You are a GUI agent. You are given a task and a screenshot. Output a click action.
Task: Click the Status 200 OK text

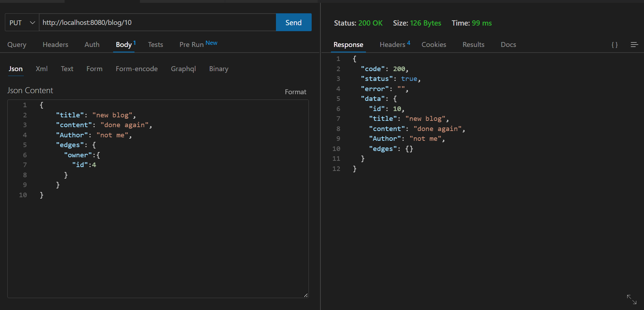pos(358,23)
